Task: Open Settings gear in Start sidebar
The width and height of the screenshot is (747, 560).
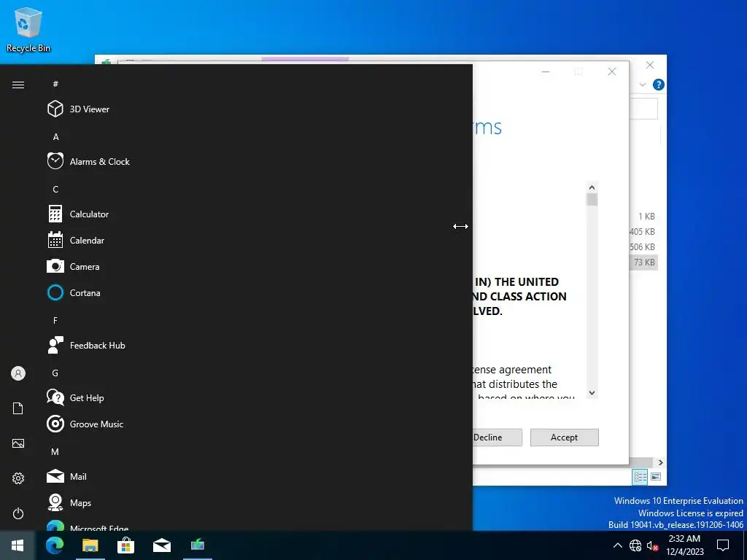Action: 18,478
